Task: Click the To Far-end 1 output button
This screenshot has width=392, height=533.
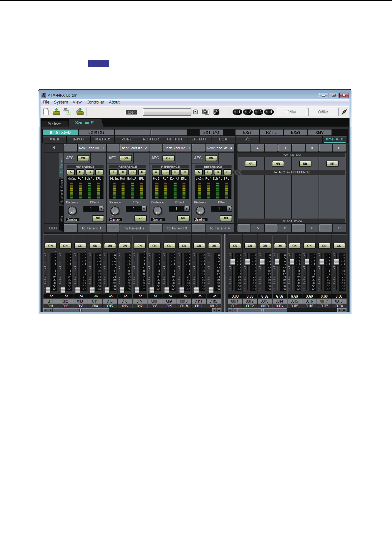Action: pos(91,228)
